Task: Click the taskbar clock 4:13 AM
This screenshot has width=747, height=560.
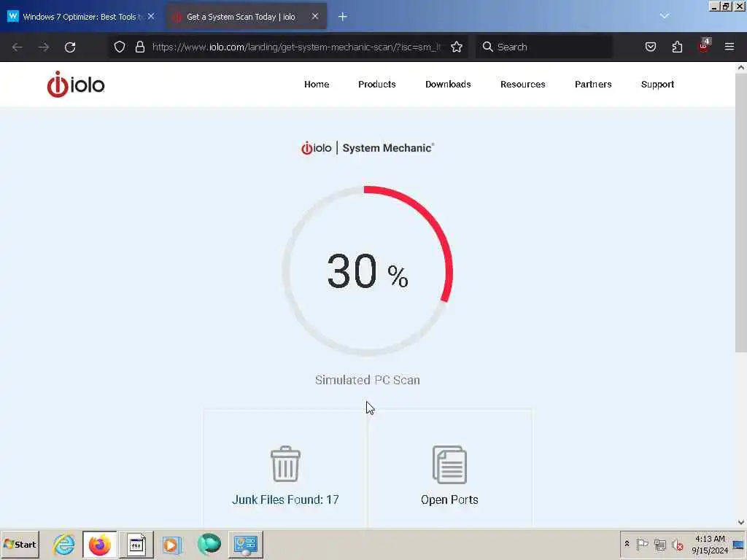Action: click(710, 544)
